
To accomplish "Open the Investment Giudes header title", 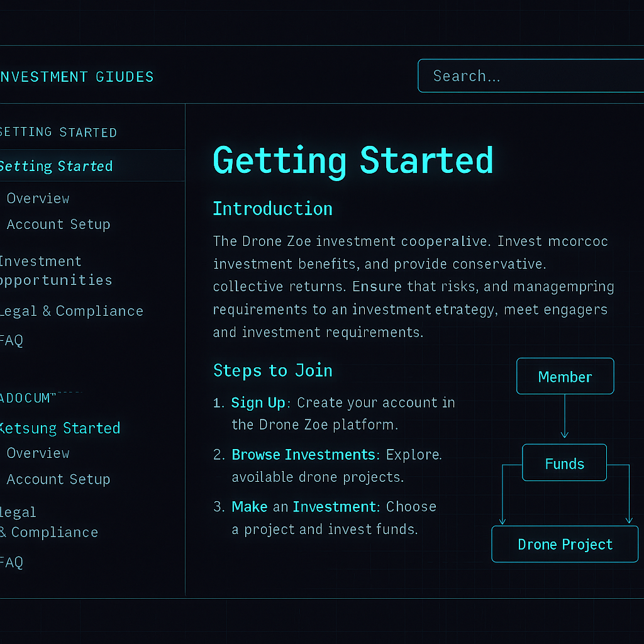I will 77,77.
